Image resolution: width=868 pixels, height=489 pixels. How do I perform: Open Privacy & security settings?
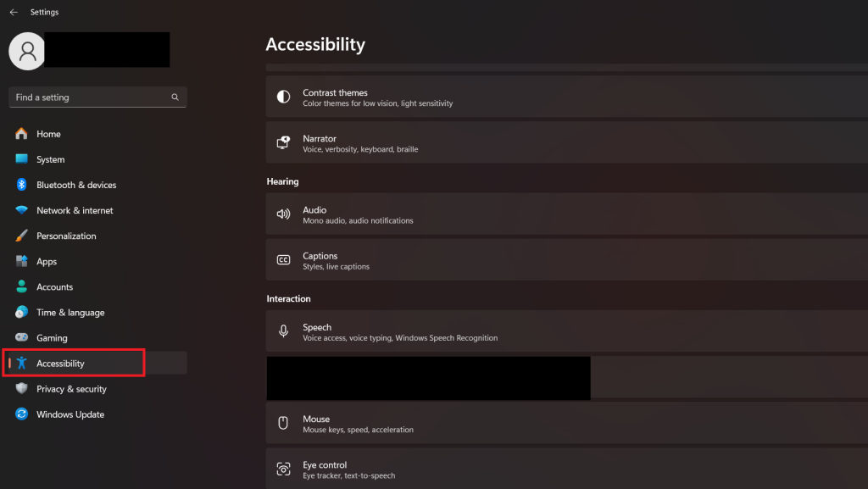point(71,389)
